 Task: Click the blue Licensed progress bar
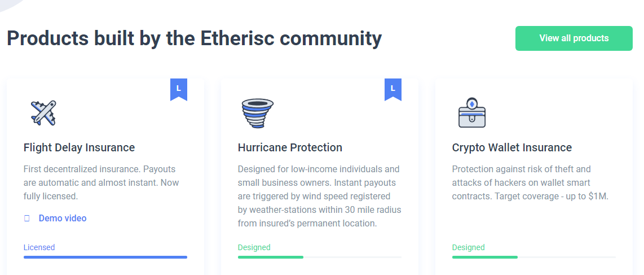coord(105,257)
